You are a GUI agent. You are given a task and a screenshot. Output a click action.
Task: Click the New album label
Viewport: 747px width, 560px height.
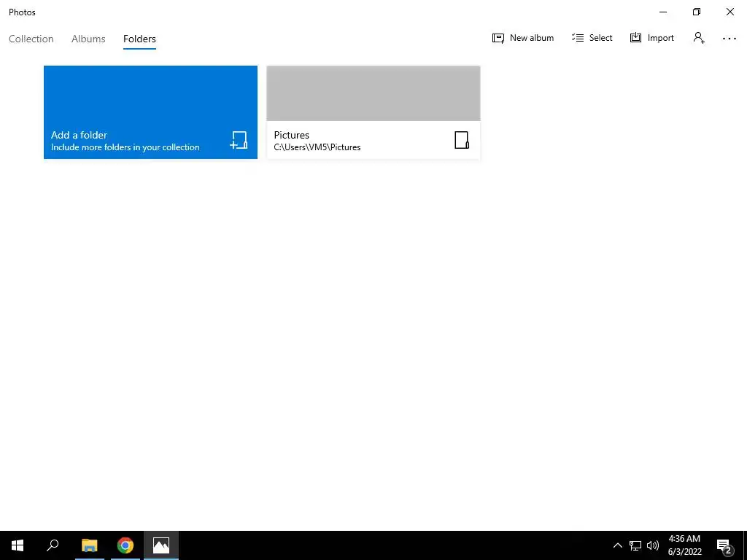(x=532, y=38)
